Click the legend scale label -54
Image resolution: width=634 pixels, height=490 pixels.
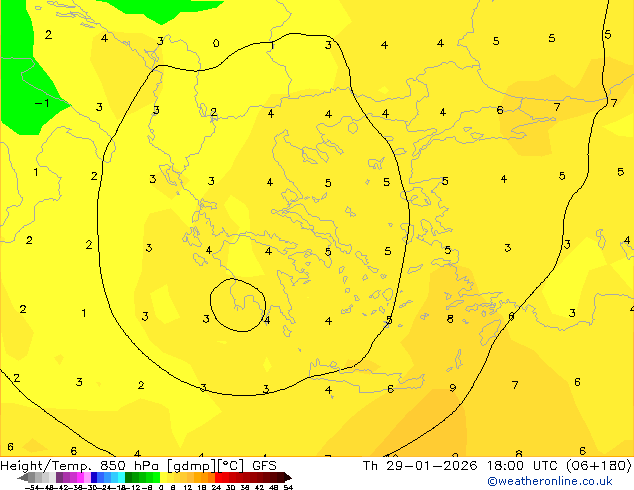point(32,487)
